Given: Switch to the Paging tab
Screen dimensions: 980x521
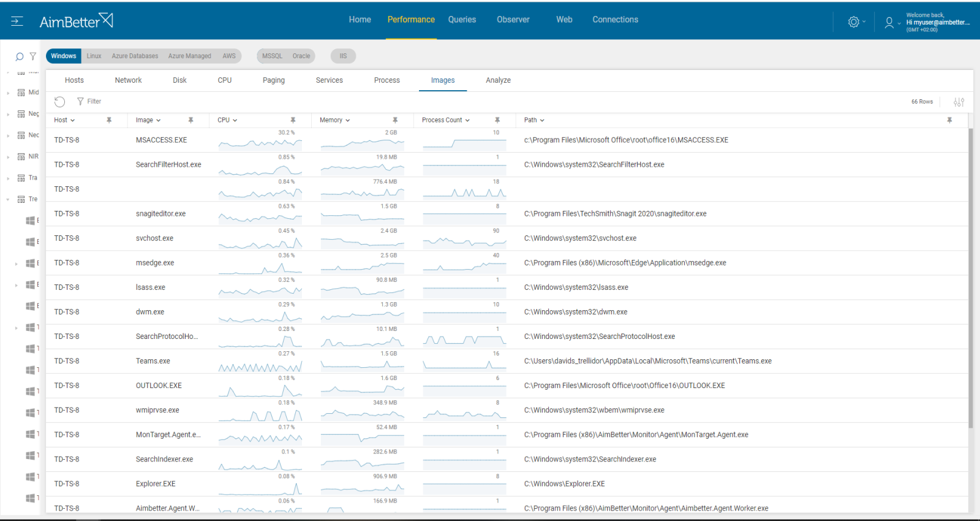Looking at the screenshot, I should pos(274,80).
